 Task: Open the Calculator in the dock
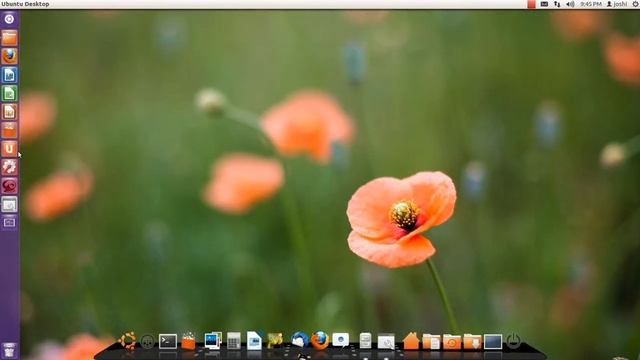[x=233, y=341]
